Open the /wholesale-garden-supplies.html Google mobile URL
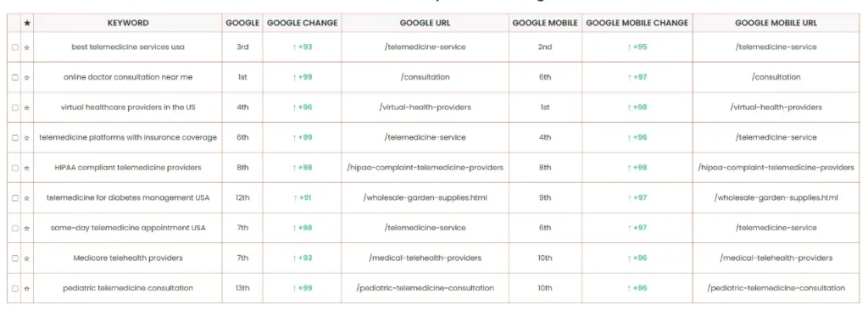 click(776, 197)
